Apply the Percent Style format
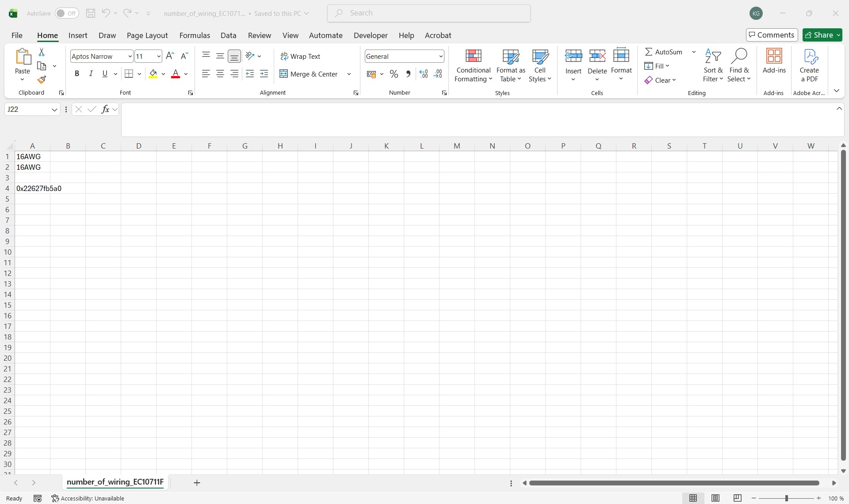 [394, 74]
